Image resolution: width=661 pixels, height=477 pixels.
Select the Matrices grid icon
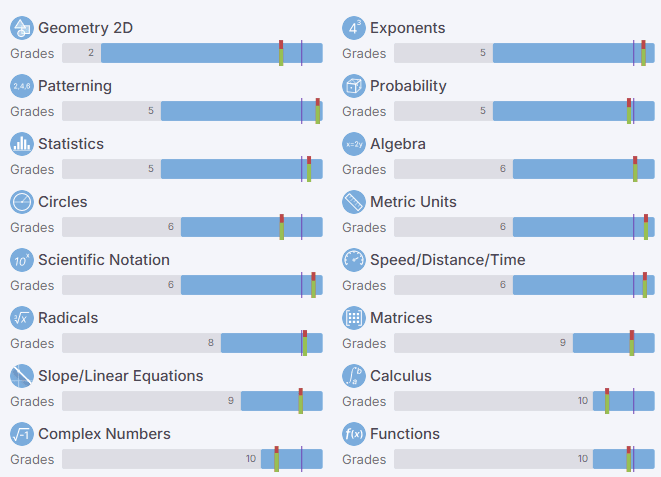click(x=354, y=318)
